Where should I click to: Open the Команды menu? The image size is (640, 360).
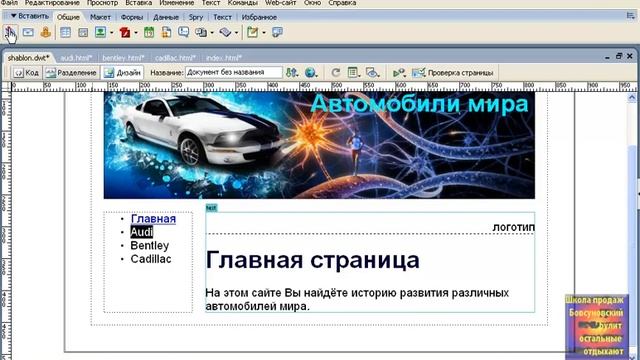pyautogui.click(x=243, y=3)
